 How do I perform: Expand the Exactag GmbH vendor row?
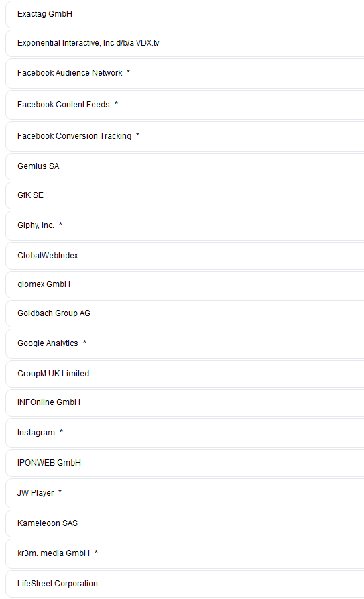185,14
